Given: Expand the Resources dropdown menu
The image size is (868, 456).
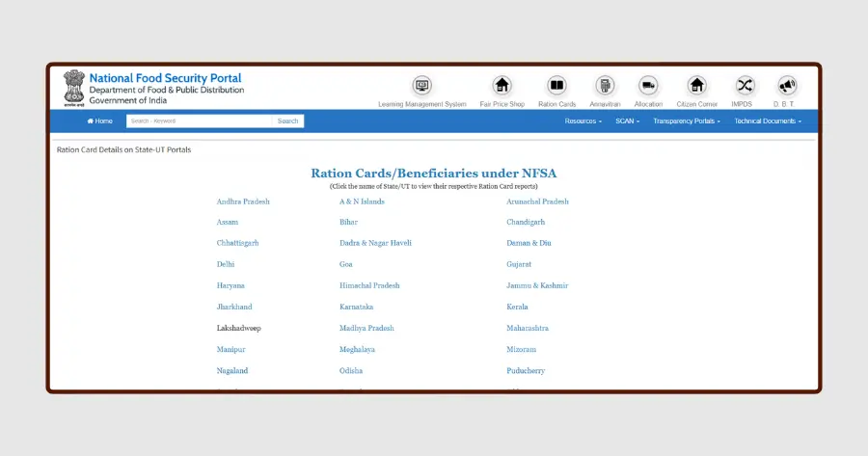Looking at the screenshot, I should (583, 121).
